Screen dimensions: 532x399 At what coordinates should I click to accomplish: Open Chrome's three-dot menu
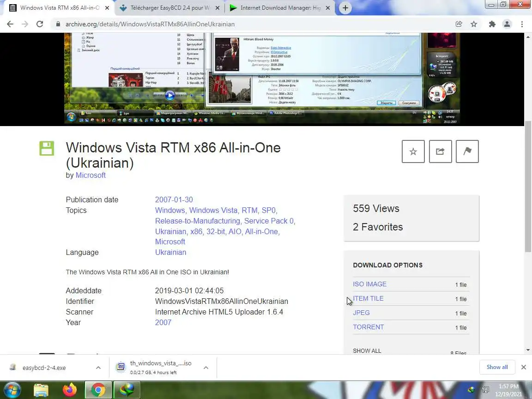click(x=522, y=24)
